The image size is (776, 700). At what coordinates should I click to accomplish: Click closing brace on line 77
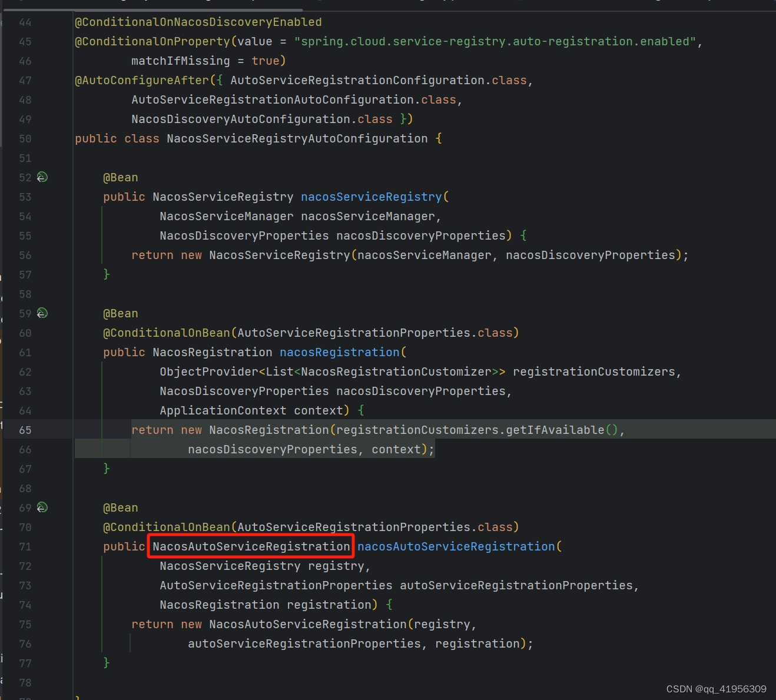tap(107, 663)
